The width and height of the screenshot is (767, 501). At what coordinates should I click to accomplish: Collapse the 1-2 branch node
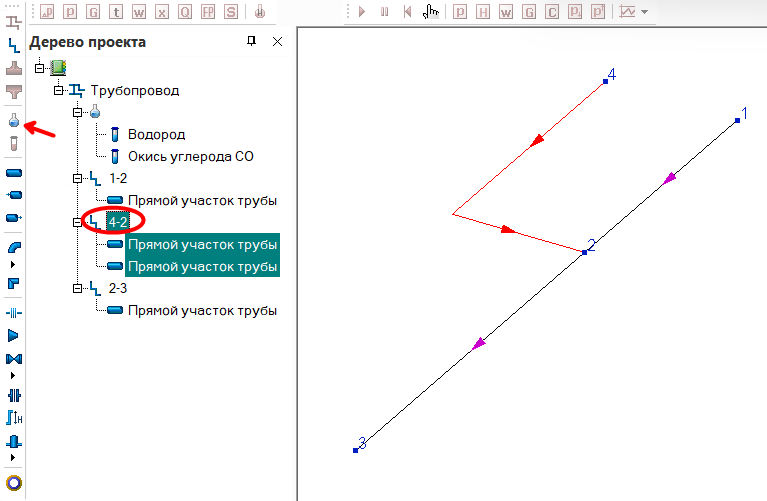(77, 178)
